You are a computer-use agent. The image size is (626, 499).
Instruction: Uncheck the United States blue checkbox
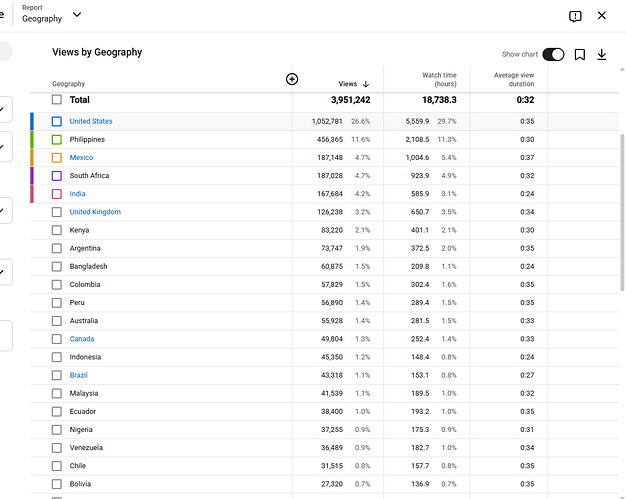(x=57, y=121)
